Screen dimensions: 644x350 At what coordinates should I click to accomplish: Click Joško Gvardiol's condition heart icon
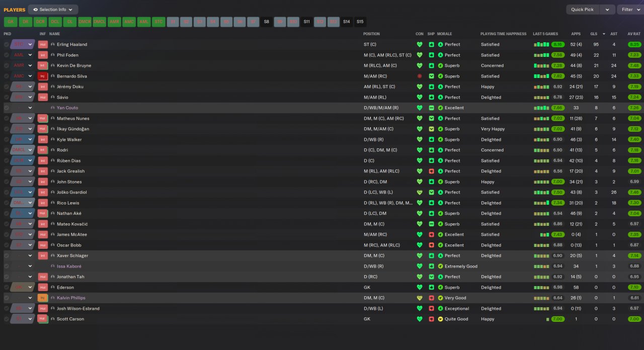tap(420, 192)
